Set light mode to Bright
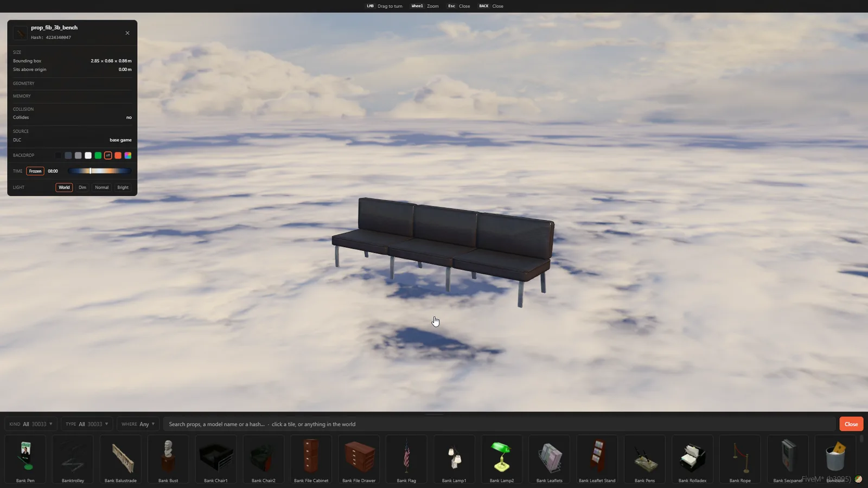Screen dimensions: 868x488 click(123, 188)
